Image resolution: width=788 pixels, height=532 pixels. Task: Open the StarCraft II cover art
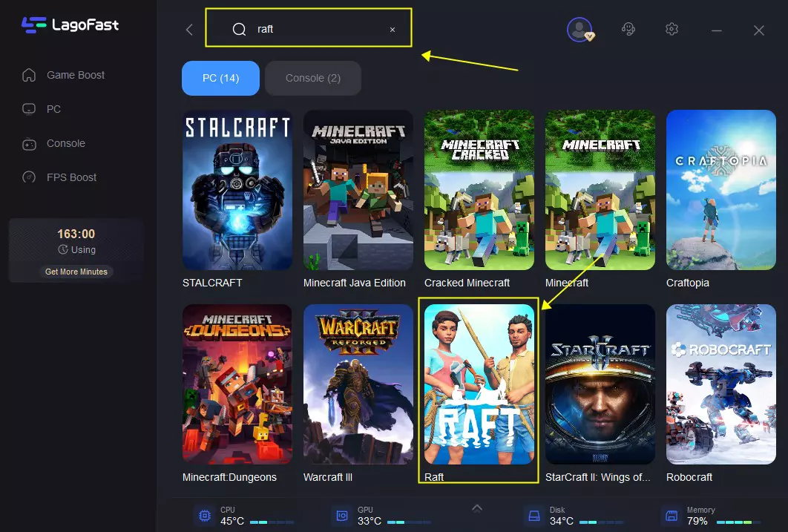pyautogui.click(x=600, y=384)
